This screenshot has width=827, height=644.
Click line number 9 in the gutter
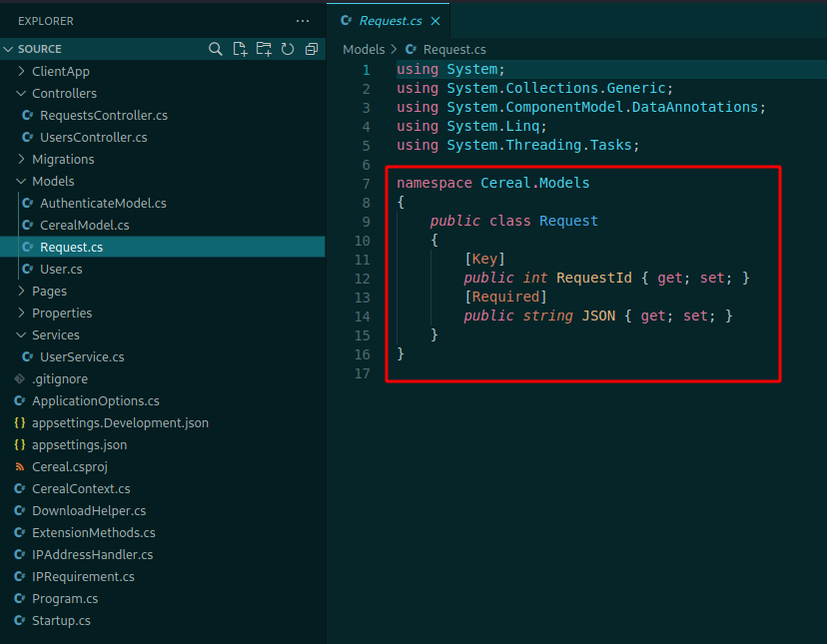pyautogui.click(x=366, y=222)
